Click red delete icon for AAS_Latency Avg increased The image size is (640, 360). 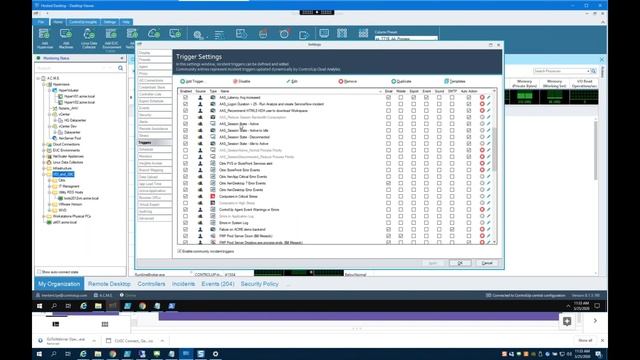(x=482, y=98)
